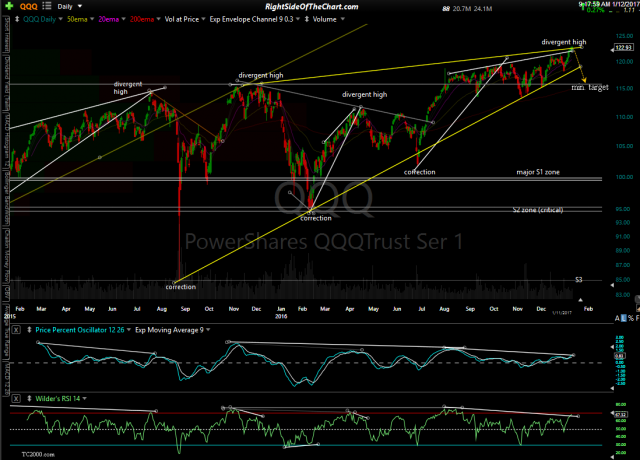
Task: Click 'correction' label near Sep 2015
Action: coord(181,287)
